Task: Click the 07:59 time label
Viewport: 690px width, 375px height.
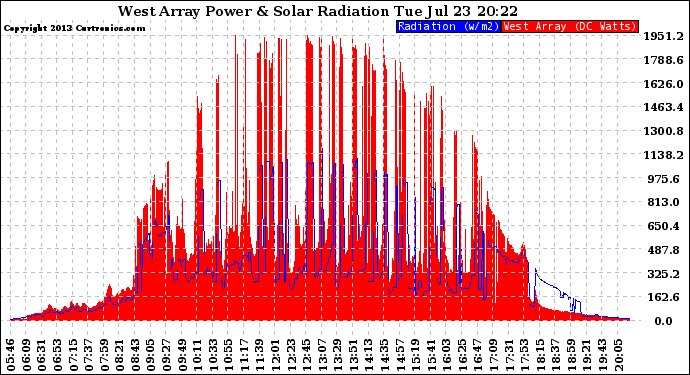Action: click(104, 355)
